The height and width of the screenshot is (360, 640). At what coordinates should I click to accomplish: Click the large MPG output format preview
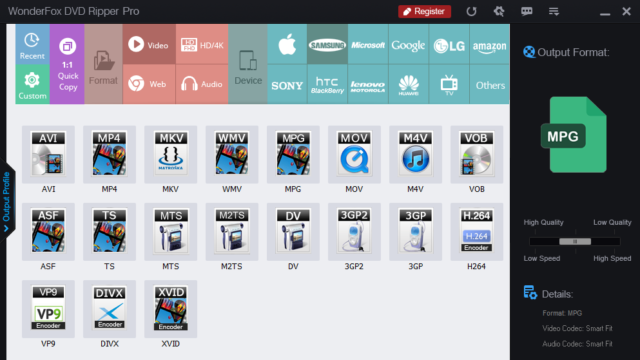[574, 135]
